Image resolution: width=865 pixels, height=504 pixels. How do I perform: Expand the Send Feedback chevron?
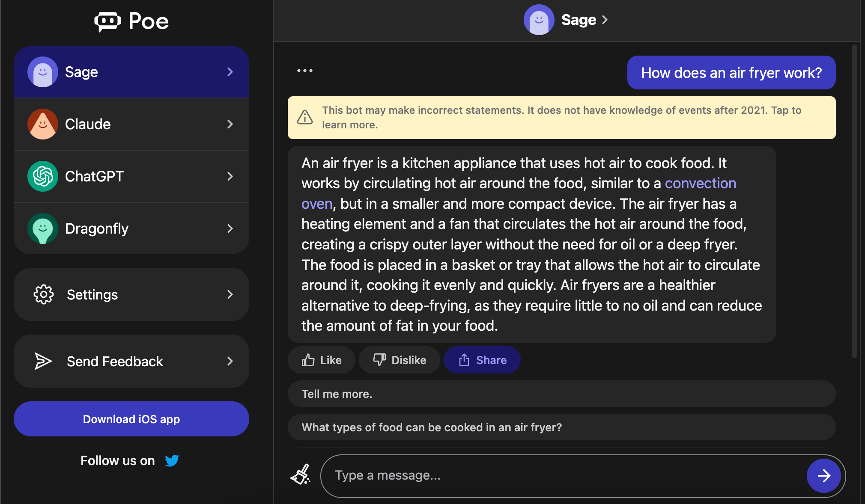(230, 361)
